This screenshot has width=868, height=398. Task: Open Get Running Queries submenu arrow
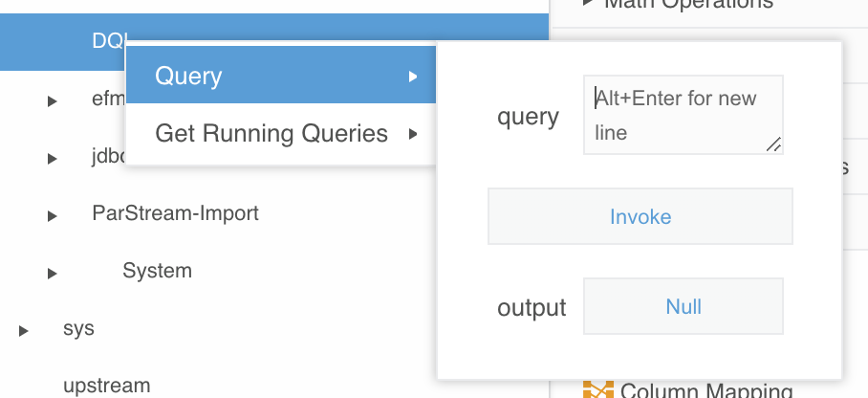tap(412, 133)
